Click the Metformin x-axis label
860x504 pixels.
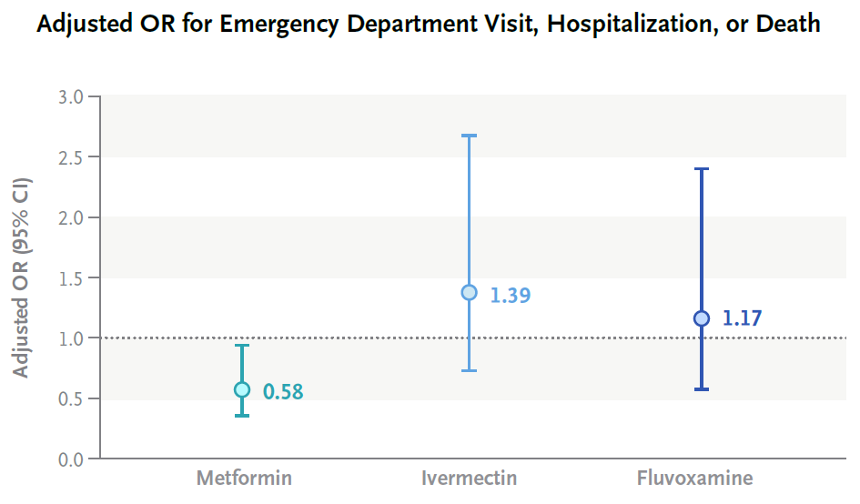(x=244, y=478)
